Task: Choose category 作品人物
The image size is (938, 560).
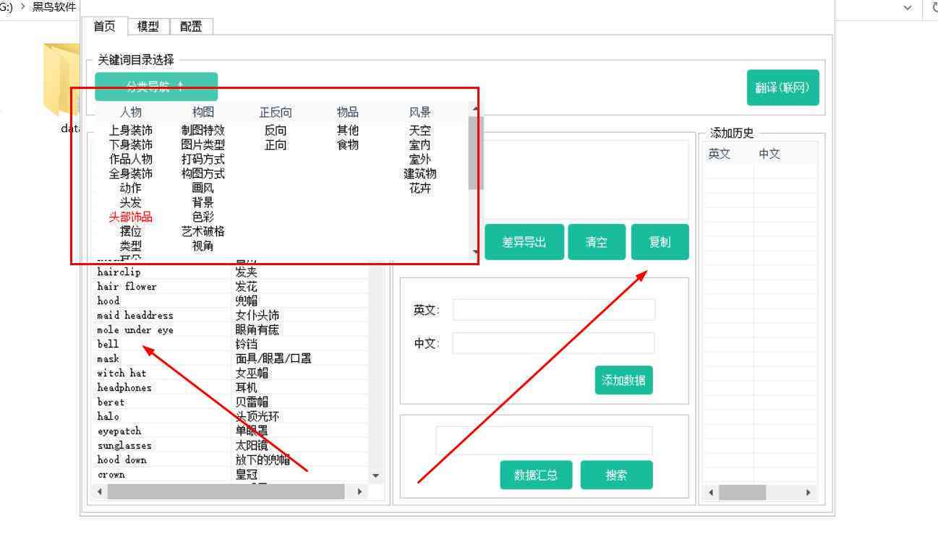Action: click(131, 160)
